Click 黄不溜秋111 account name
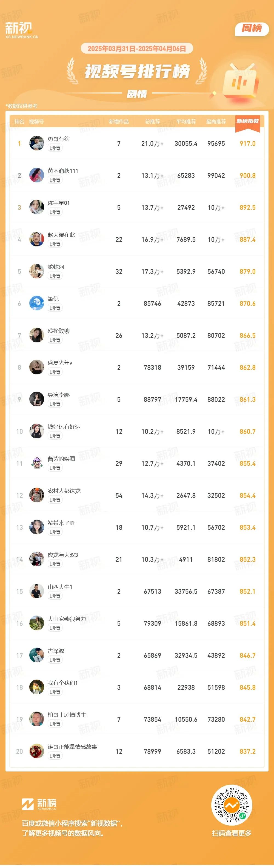The width and height of the screenshot is (274, 868). pos(63,171)
